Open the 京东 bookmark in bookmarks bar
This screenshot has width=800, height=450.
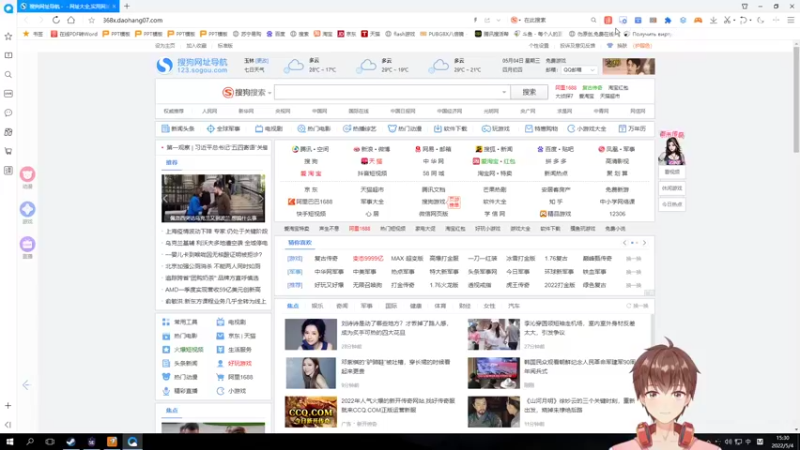(x=347, y=34)
